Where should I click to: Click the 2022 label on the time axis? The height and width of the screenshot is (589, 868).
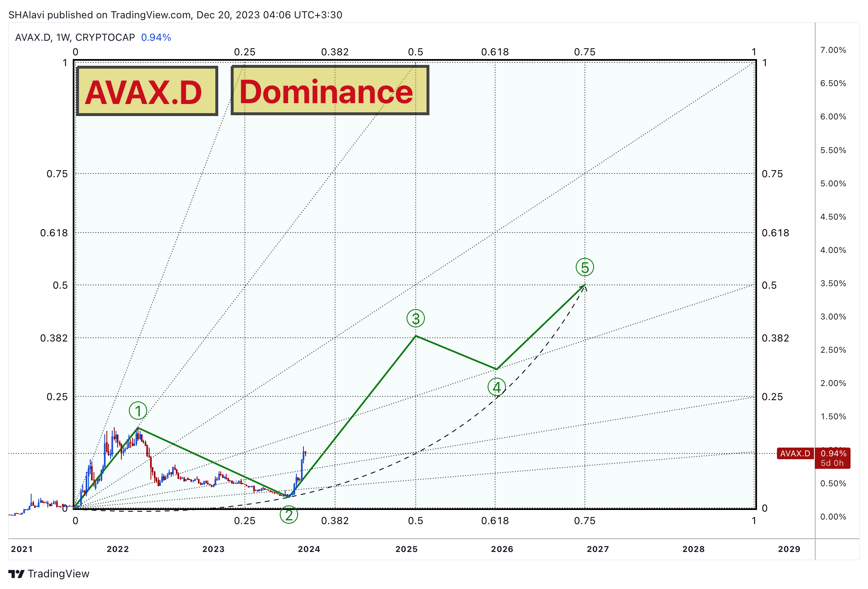click(118, 549)
